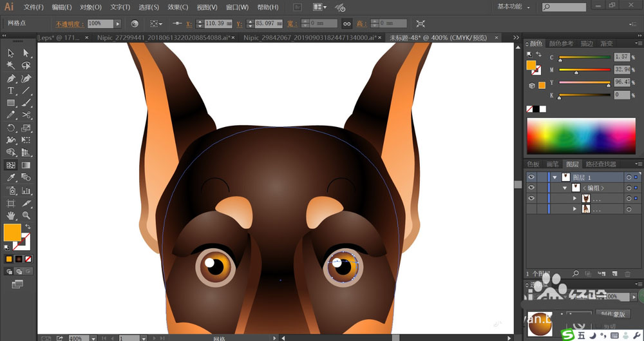The width and height of the screenshot is (644, 341).
Task: Activate the Zoom tool magnifier
Action: (x=26, y=215)
